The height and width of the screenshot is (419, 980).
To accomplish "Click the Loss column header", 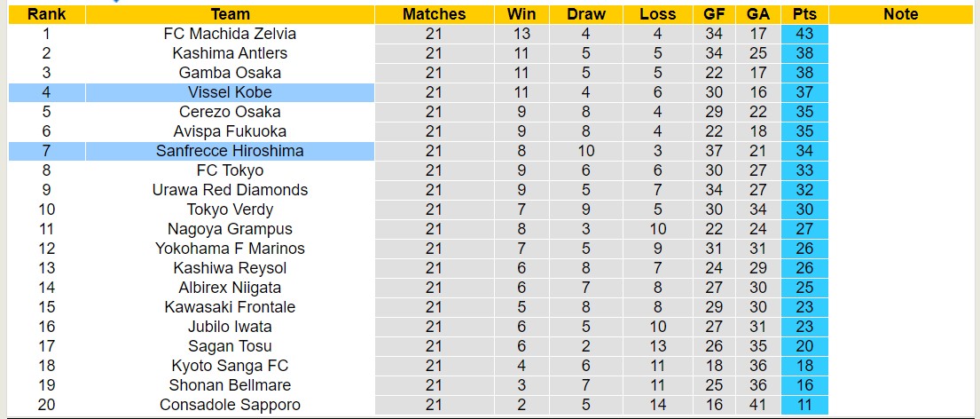I will [657, 14].
